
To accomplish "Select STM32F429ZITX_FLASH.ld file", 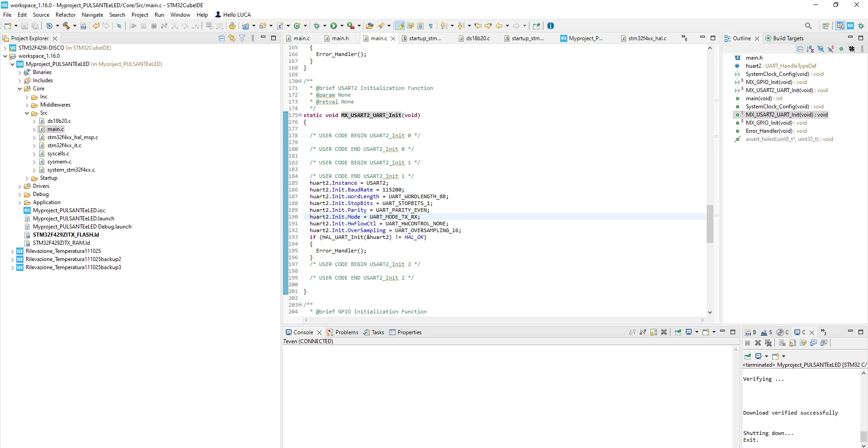I will click(66, 235).
